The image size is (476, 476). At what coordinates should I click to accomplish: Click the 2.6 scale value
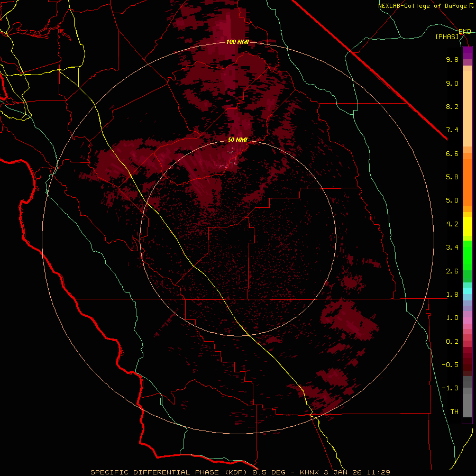[x=452, y=271]
